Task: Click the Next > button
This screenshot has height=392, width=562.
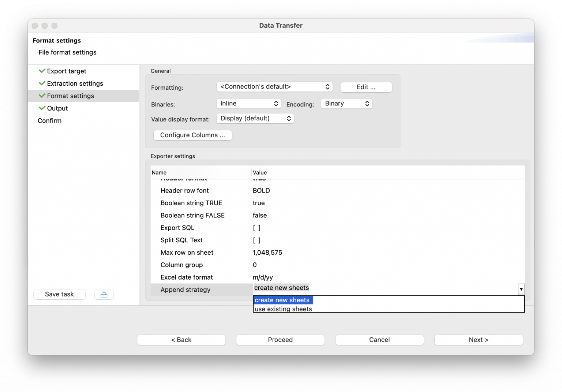Action: tap(478, 340)
